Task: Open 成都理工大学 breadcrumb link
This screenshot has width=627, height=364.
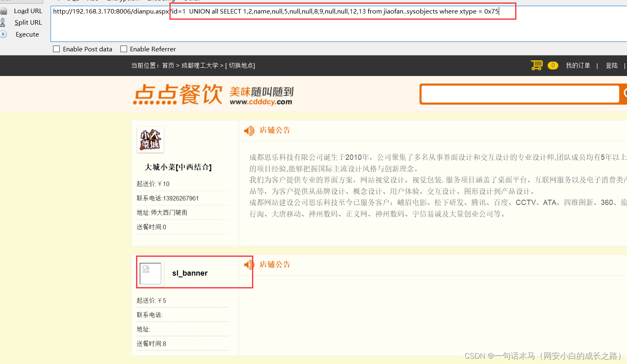Action: 200,65
